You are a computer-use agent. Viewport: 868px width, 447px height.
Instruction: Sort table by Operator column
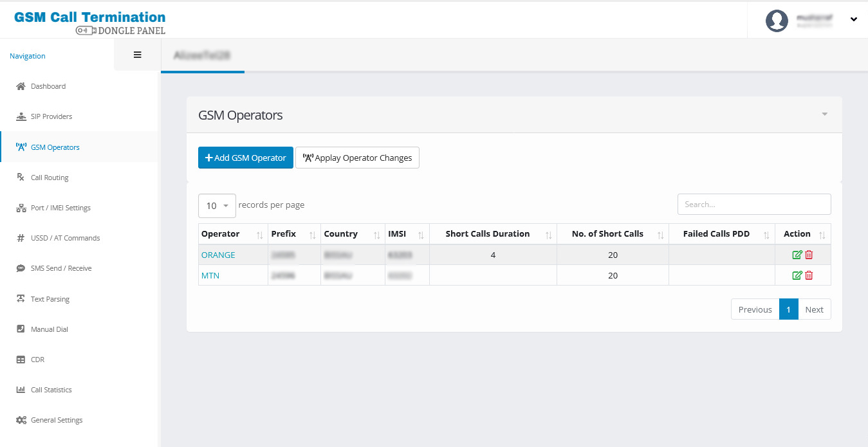(x=233, y=234)
